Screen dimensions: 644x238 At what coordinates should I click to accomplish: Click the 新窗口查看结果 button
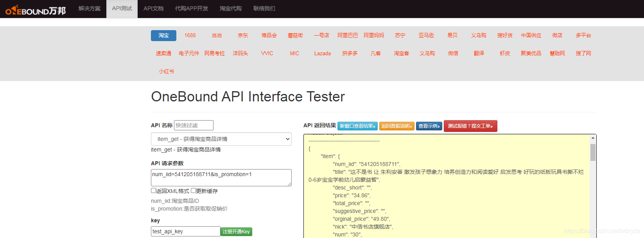[357, 126]
